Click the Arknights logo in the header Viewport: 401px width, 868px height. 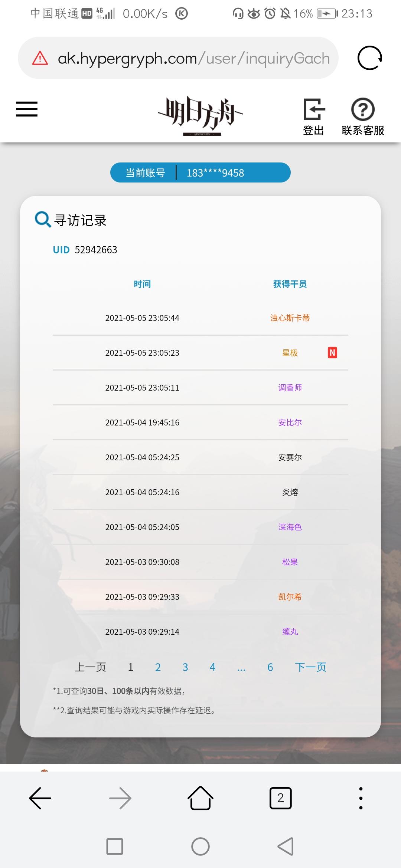tap(200, 115)
